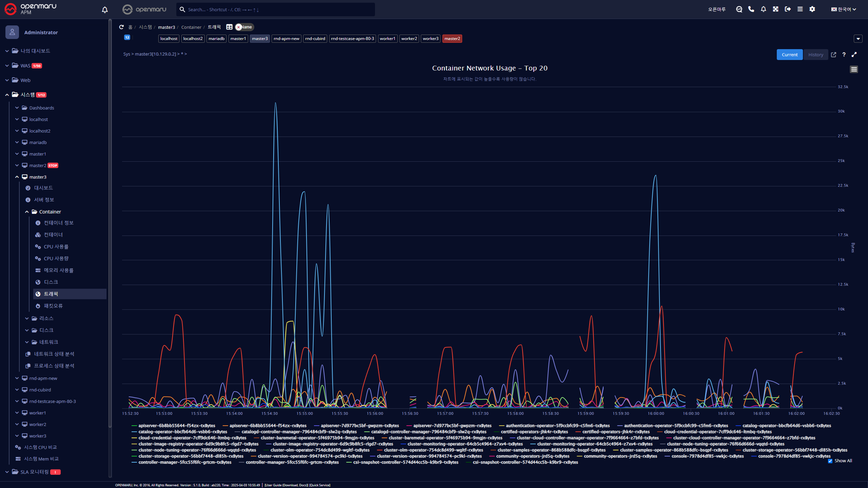Select the worker2 server tab
868x488 pixels.
(409, 39)
